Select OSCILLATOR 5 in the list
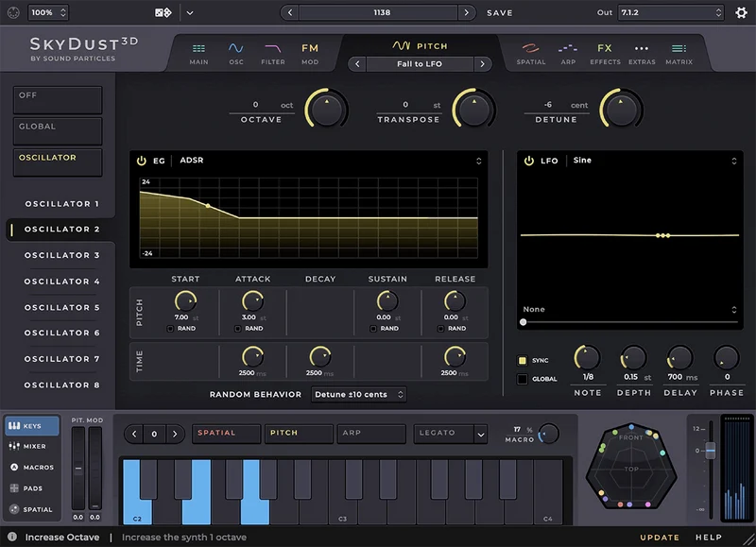 tap(61, 307)
